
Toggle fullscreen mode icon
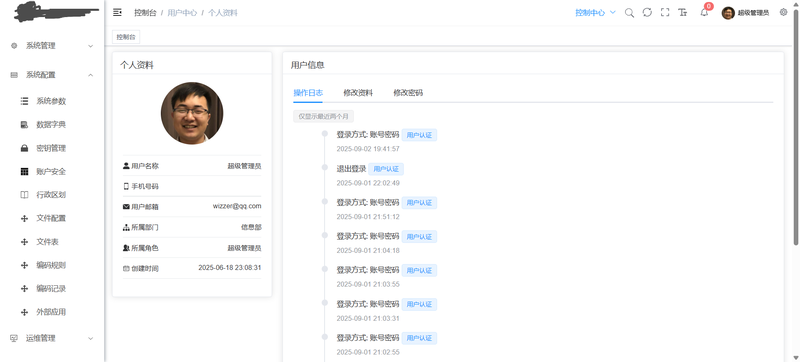[x=665, y=13]
